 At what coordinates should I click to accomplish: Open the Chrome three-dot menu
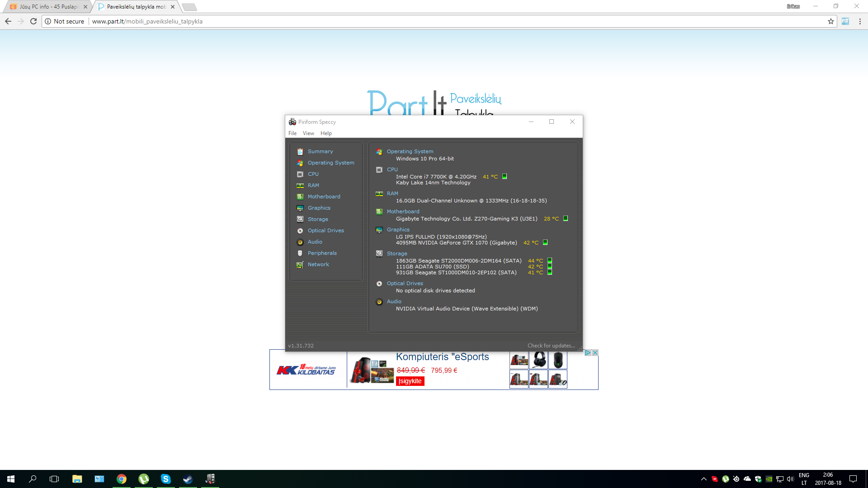point(860,21)
